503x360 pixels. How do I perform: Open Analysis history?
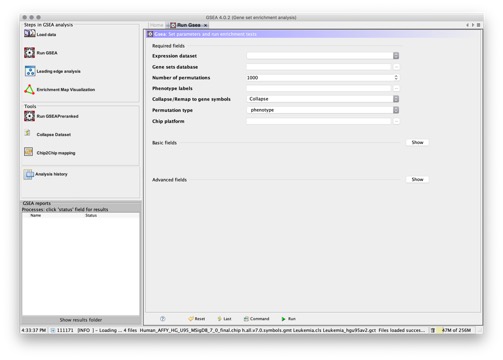point(45,174)
